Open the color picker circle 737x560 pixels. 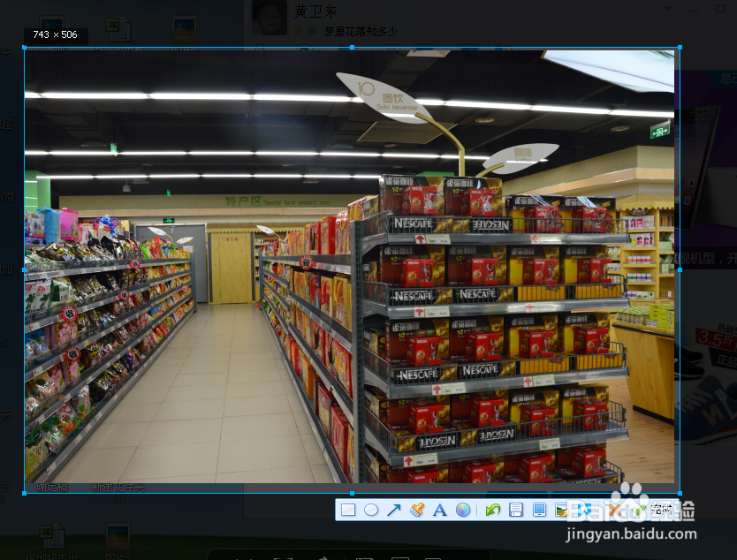click(x=463, y=510)
